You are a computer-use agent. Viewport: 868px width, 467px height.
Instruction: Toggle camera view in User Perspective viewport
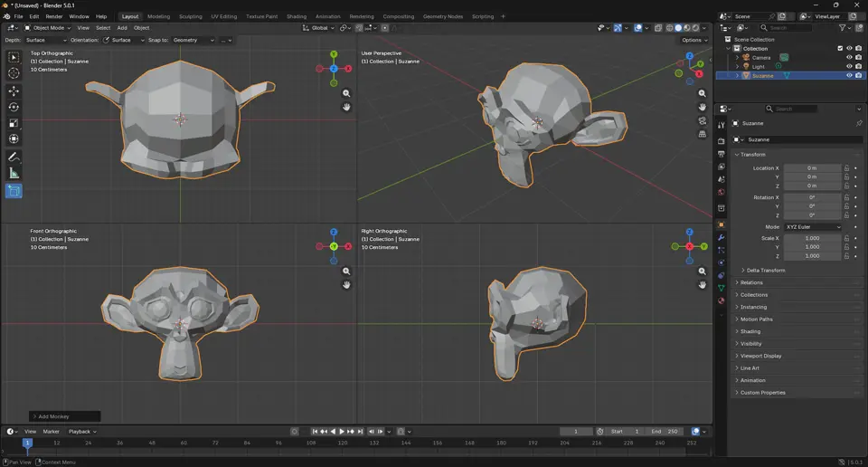click(703, 120)
